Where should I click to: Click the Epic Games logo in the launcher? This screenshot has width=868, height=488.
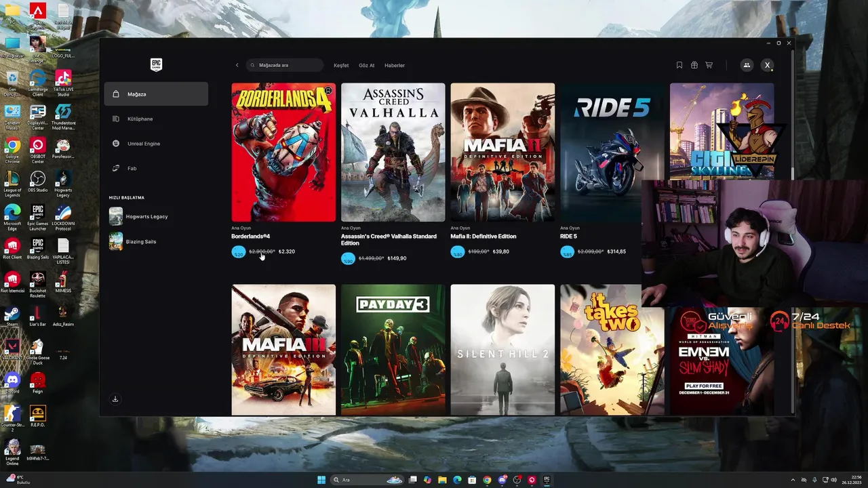(156, 64)
